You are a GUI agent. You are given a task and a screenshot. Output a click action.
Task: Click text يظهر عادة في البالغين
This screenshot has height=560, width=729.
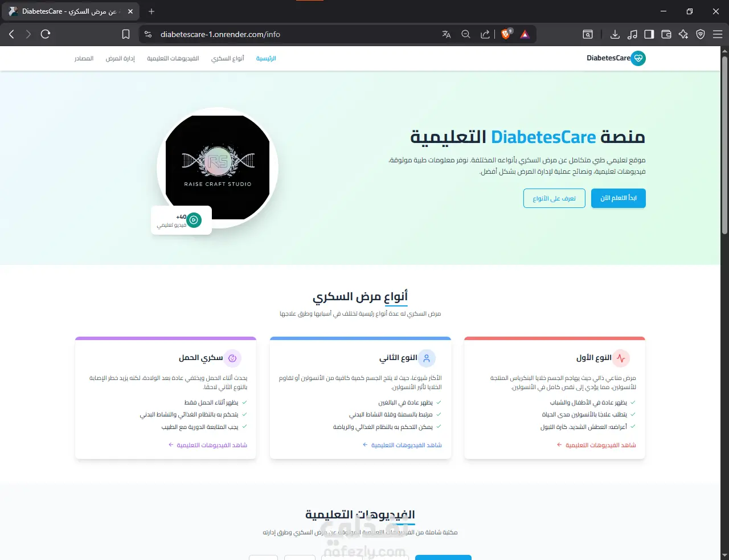(406, 402)
